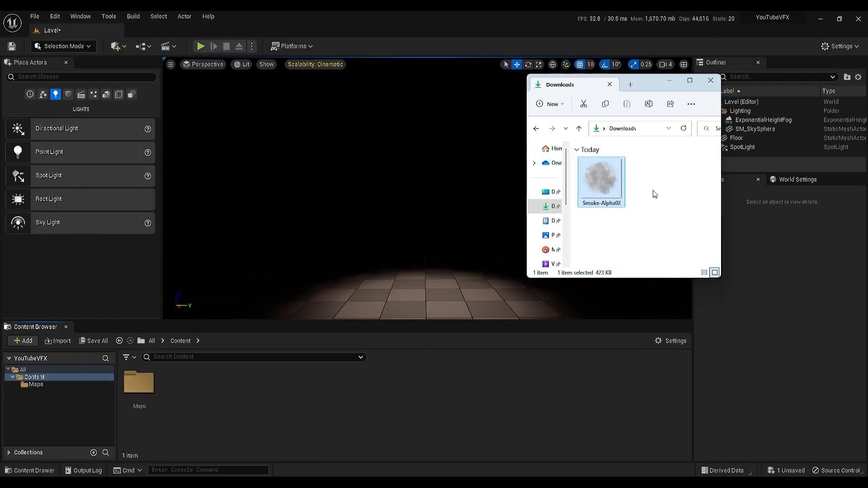The width and height of the screenshot is (868, 488).
Task: Expand the Collections section
Action: pyautogui.click(x=9, y=452)
